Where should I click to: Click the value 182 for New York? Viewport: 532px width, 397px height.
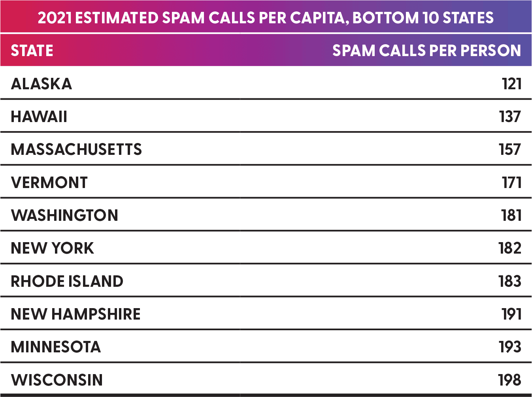[x=510, y=248]
